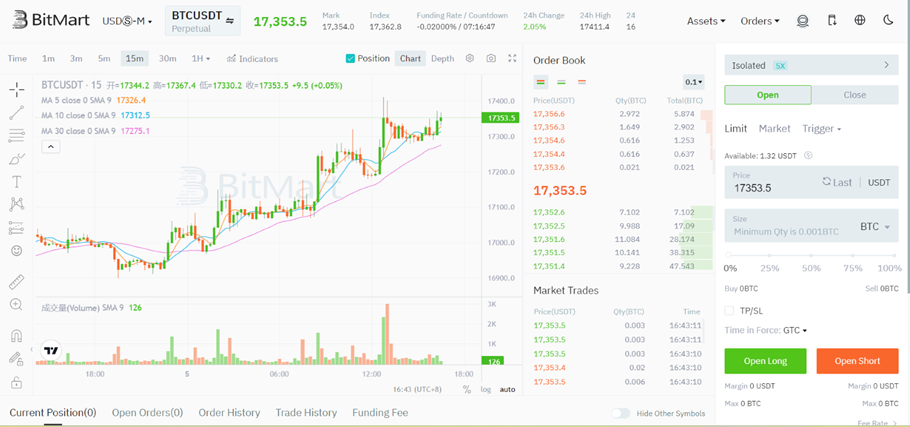Screen dimensions: 910x427
Task: Open the Available balance info icon
Action: pos(808,155)
